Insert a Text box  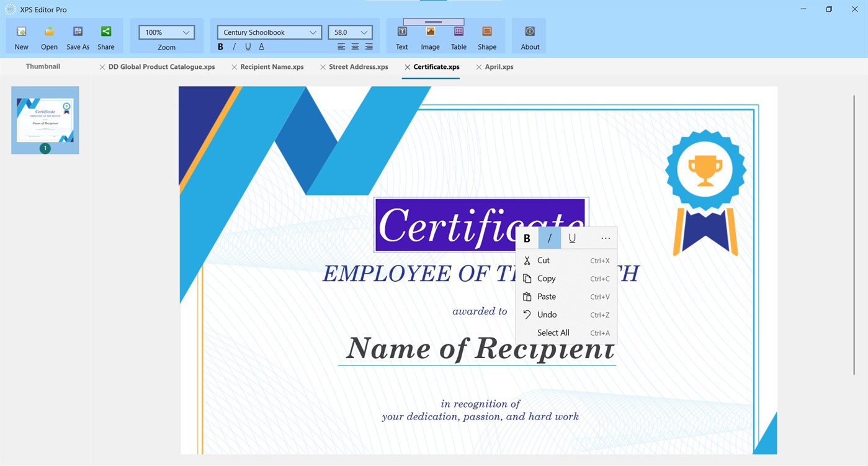[x=401, y=36]
